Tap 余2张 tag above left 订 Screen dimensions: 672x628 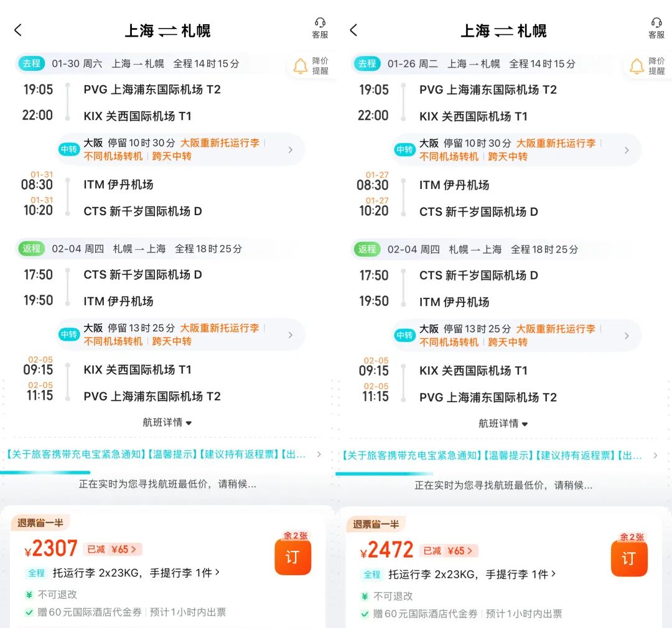click(x=296, y=535)
